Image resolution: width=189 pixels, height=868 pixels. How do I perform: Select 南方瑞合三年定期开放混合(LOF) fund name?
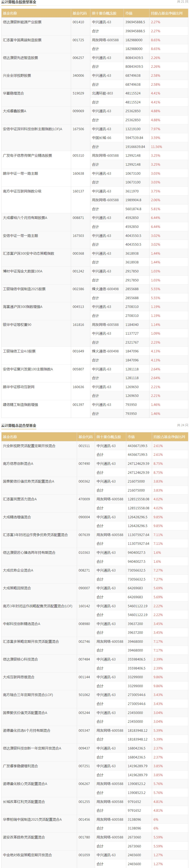click(28, 695)
